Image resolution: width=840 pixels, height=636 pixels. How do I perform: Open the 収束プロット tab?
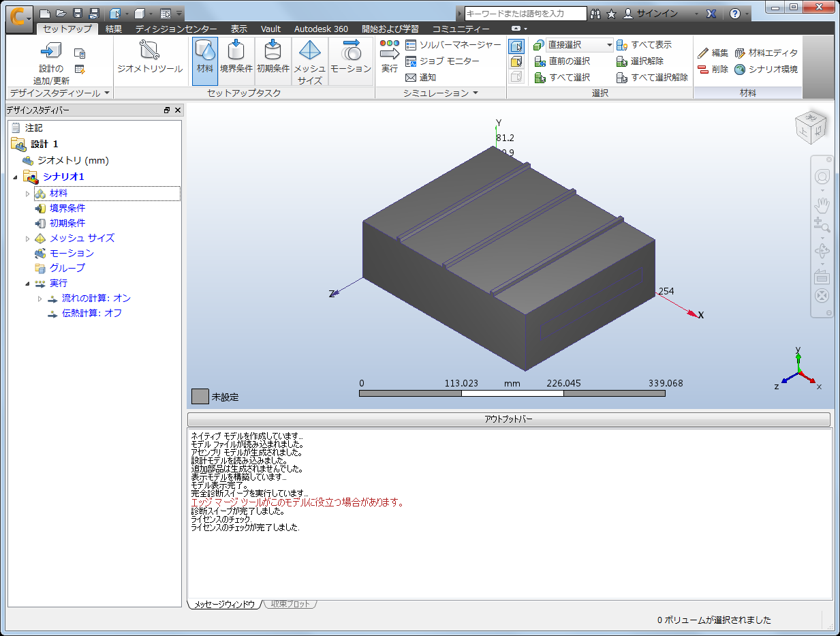290,604
